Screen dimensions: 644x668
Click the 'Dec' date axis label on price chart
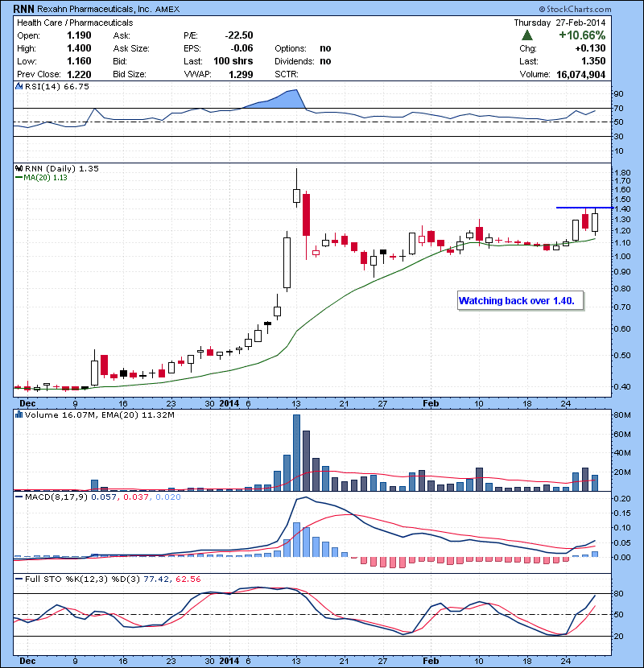pyautogui.click(x=27, y=403)
